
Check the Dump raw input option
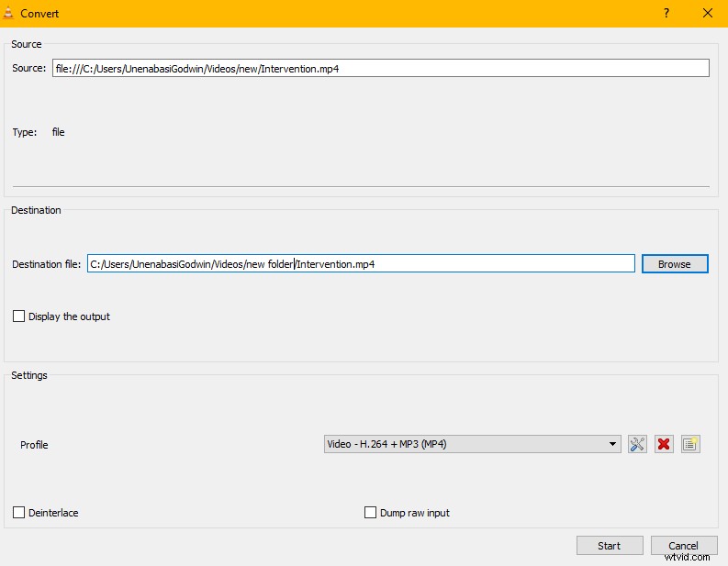[x=371, y=513]
